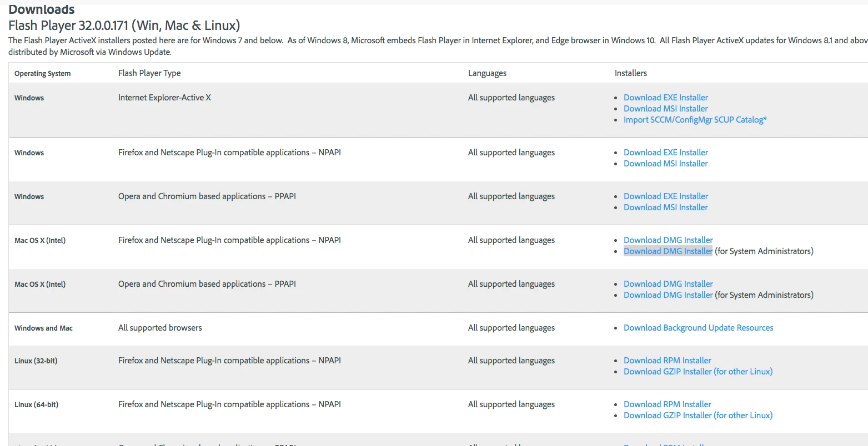
Task: Download GZIP Installer for Linux (64-bit) NPAPI
Action: [x=698, y=415]
